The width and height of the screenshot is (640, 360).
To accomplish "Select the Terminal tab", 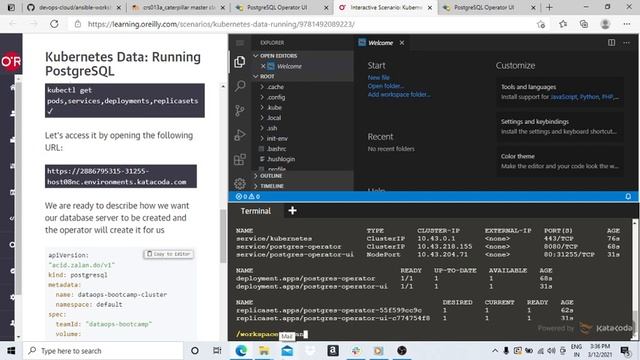I will (256, 211).
